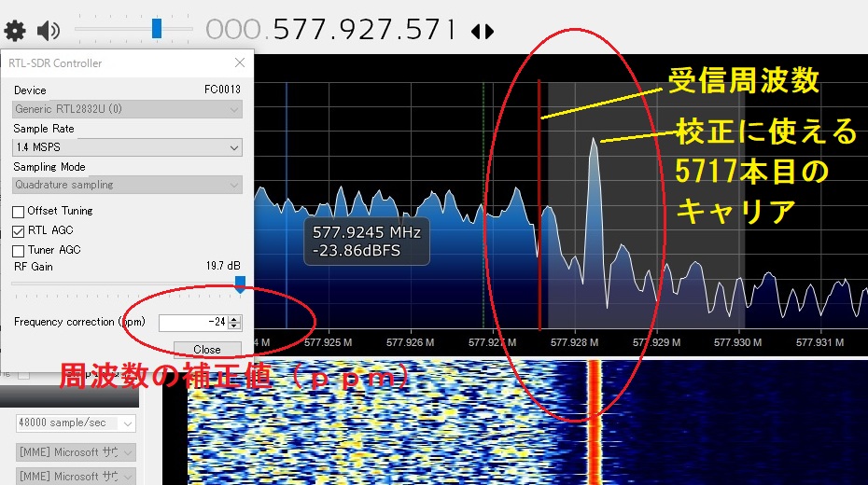
Task: Click the tuning-style arrows beside the frequency
Action: tap(483, 31)
